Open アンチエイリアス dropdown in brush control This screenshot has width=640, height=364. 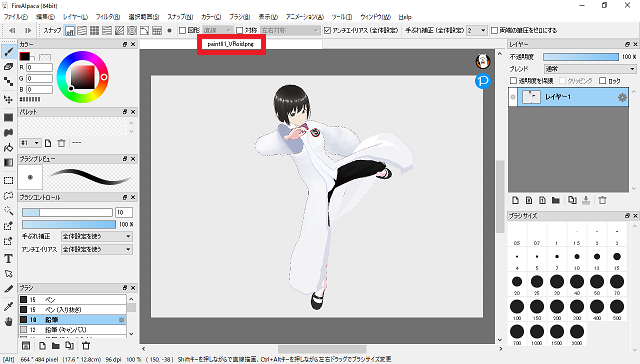[97, 249]
